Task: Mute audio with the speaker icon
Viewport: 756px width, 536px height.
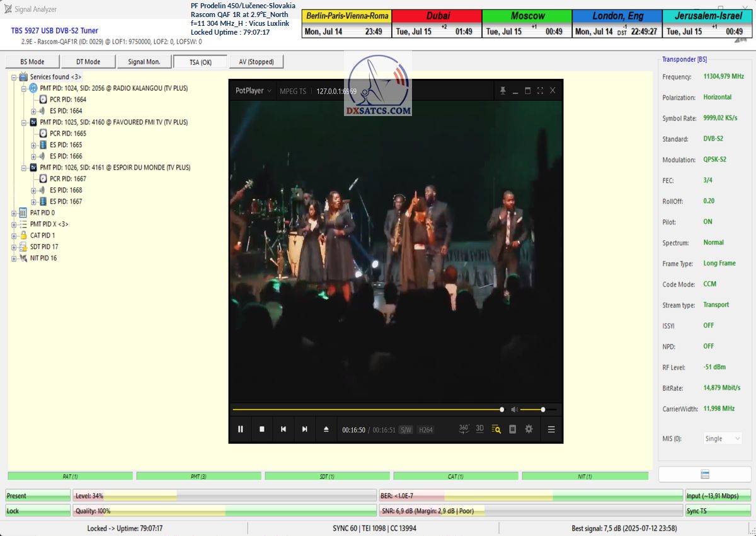Action: pyautogui.click(x=514, y=409)
